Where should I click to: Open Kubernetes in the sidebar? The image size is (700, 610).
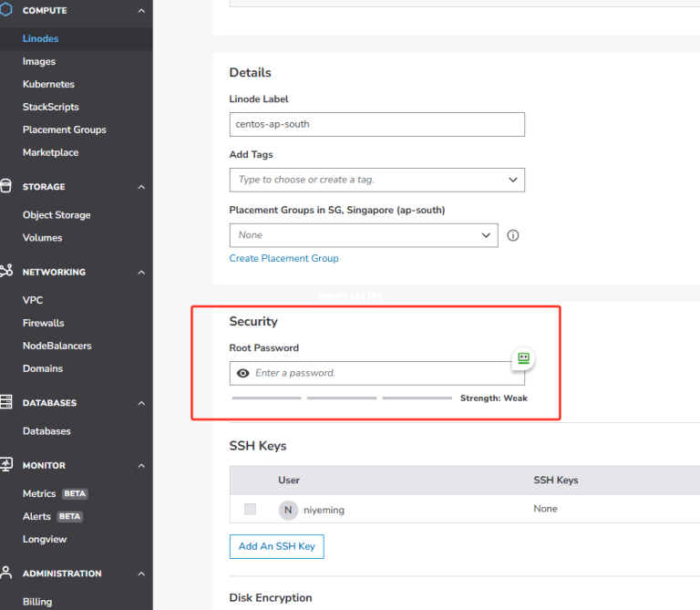click(x=48, y=84)
